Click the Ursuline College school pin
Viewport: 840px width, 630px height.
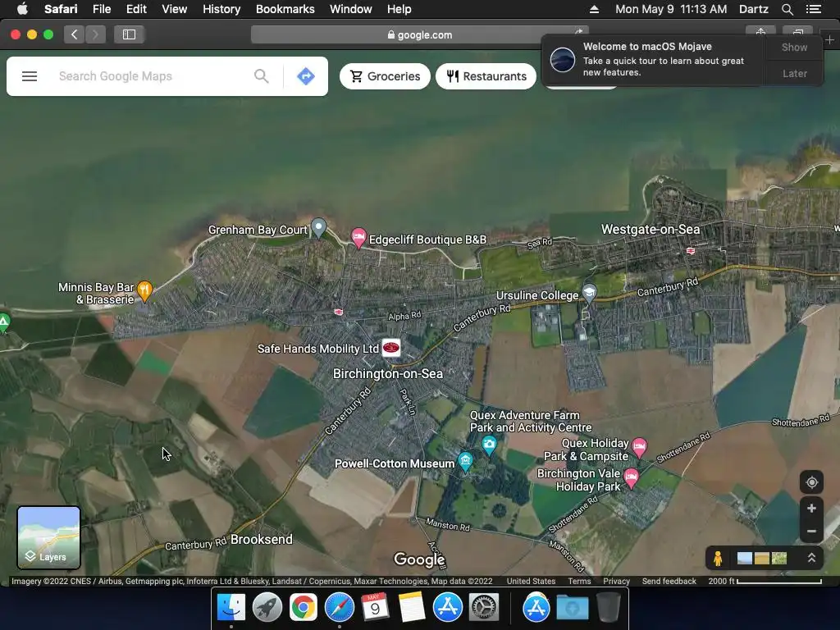click(589, 294)
